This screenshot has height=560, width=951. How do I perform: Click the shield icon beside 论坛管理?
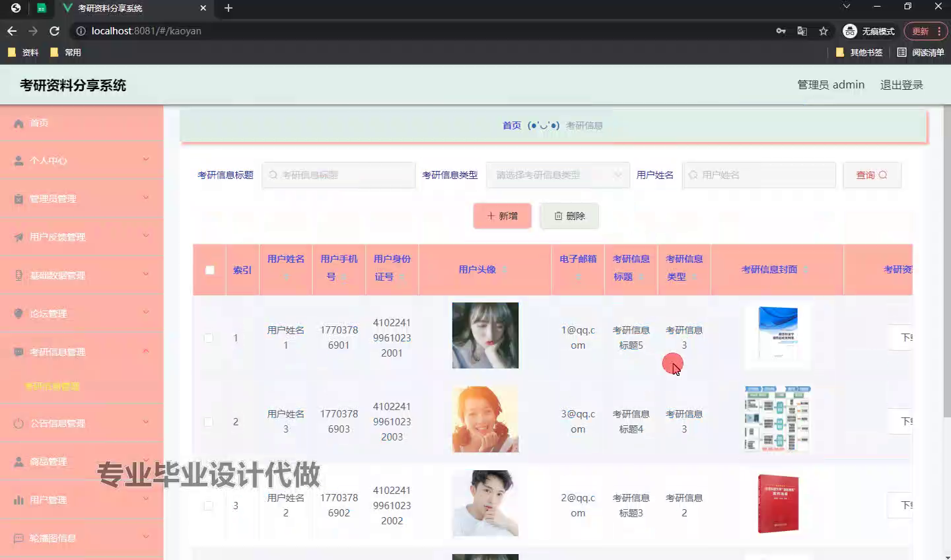(x=18, y=314)
